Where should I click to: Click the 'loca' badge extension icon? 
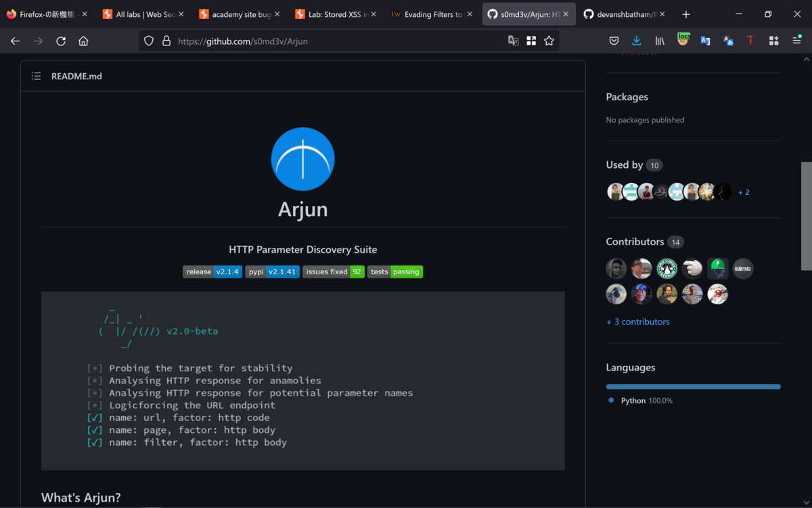(683, 39)
